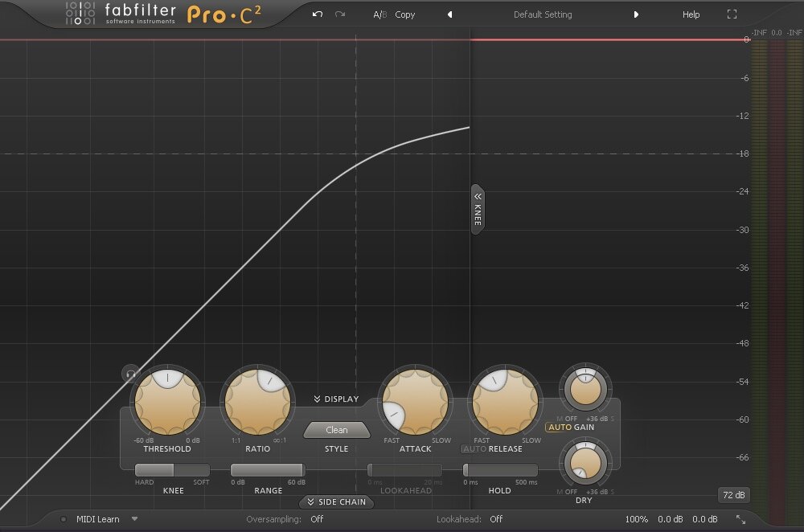Click the Oversampling Off setting
This screenshot has width=804, height=532.
pos(316,519)
